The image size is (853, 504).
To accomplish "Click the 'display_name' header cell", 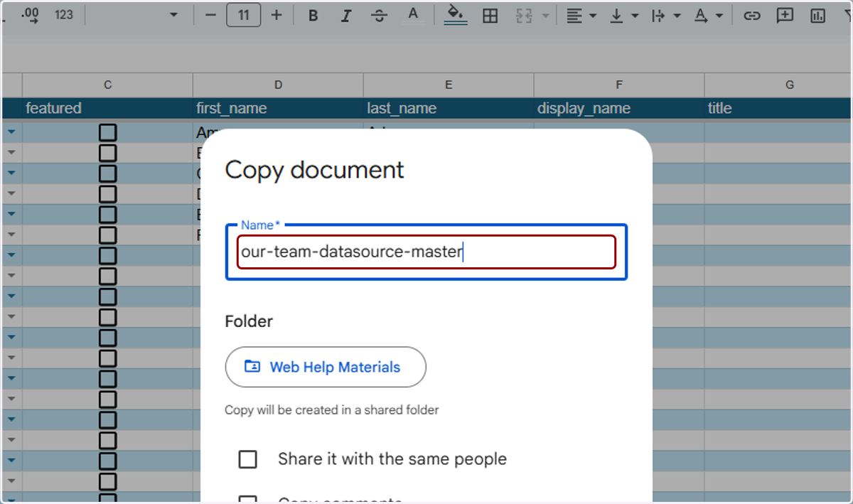I will pyautogui.click(x=619, y=109).
